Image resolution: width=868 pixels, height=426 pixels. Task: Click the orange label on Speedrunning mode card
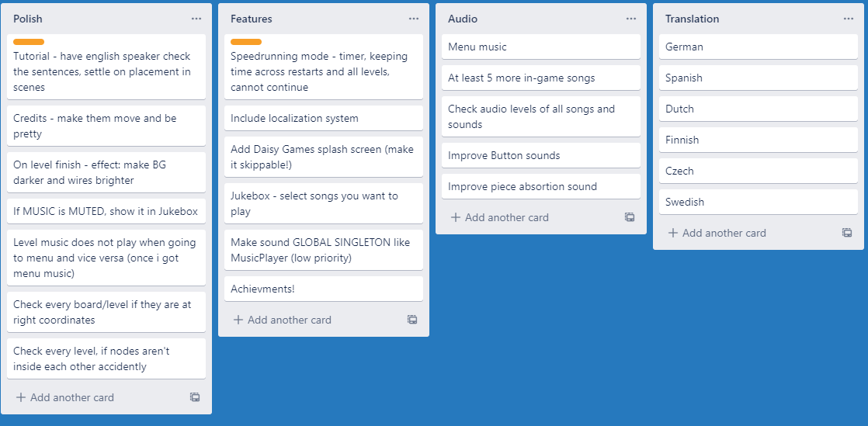pyautogui.click(x=246, y=42)
